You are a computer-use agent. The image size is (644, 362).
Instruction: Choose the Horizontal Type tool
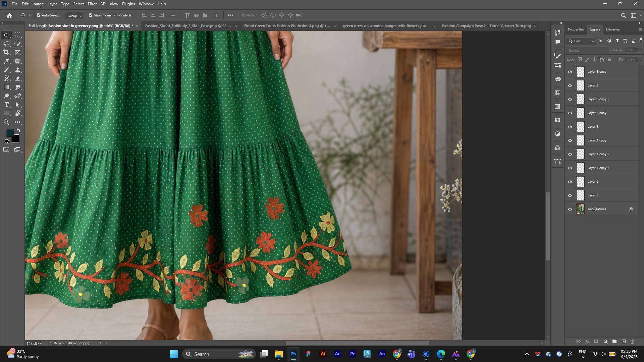tap(6, 105)
